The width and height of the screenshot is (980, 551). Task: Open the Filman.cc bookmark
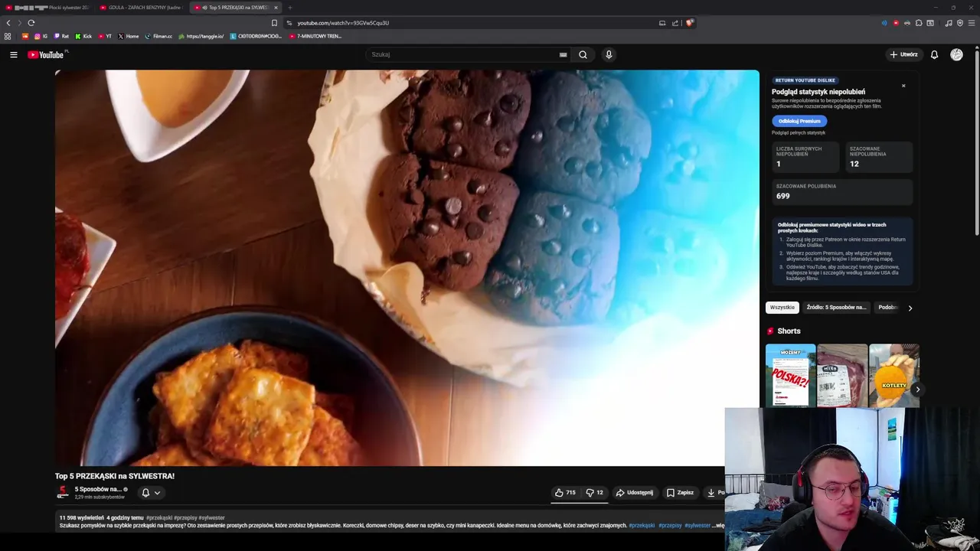pos(158,36)
